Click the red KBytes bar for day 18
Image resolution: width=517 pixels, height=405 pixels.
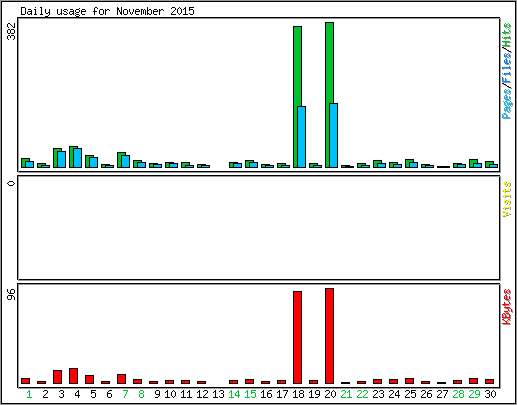tap(297, 337)
